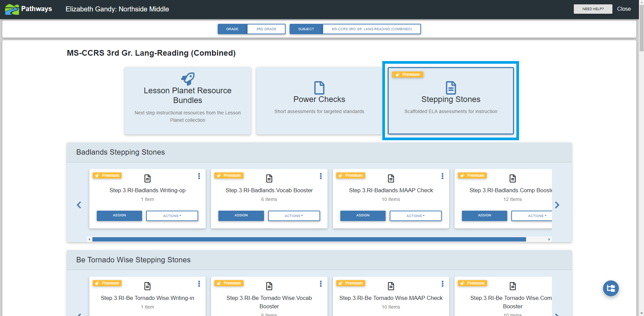Click the Elizabeth Gandy: Northside Middle title
The width and height of the screenshot is (644, 316).
point(117,9)
